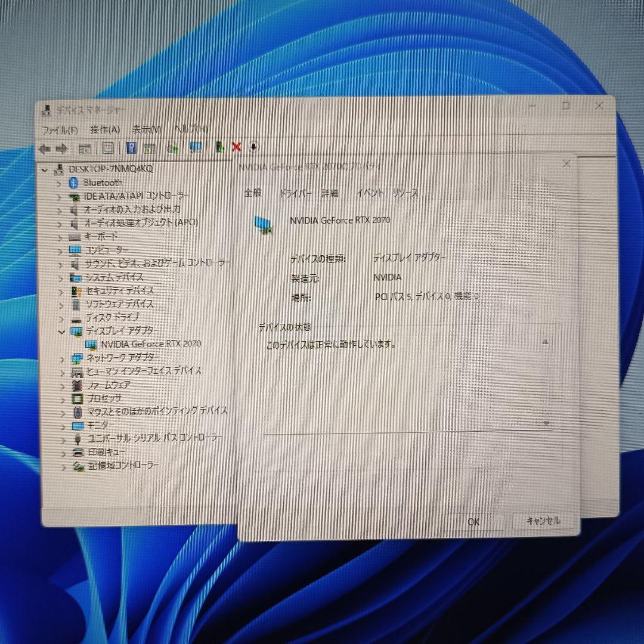Switch to the イベント tab

(370, 193)
